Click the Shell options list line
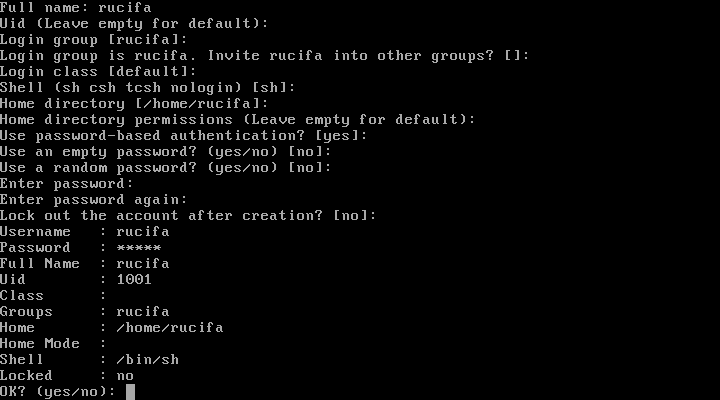Image resolution: width=720 pixels, height=400 pixels. click(147, 87)
